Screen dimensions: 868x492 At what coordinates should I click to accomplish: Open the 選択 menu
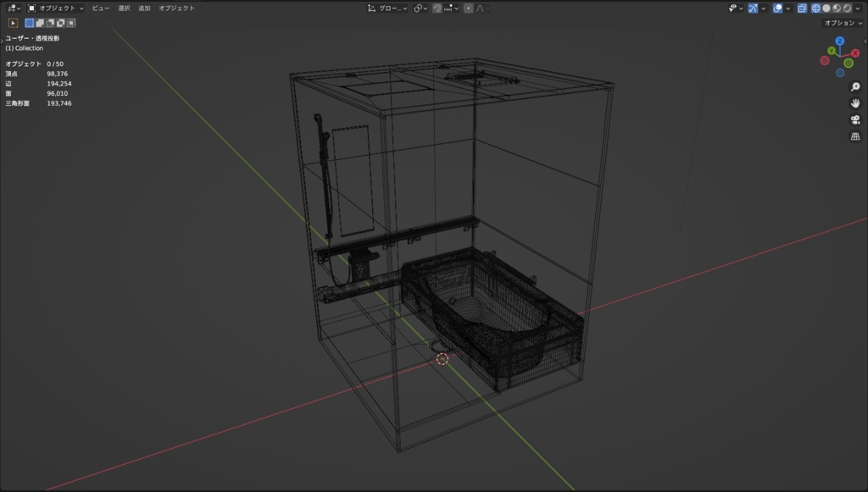(x=124, y=8)
